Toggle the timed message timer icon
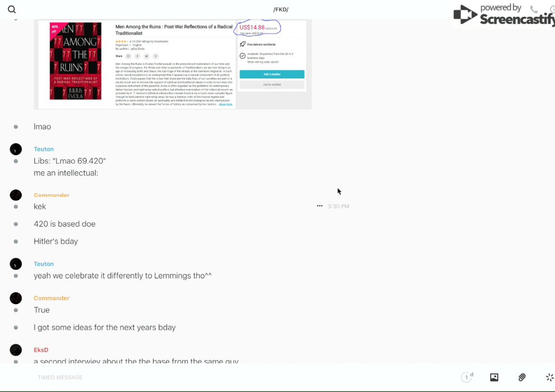Screen dimensions: 555x392 click(466, 377)
